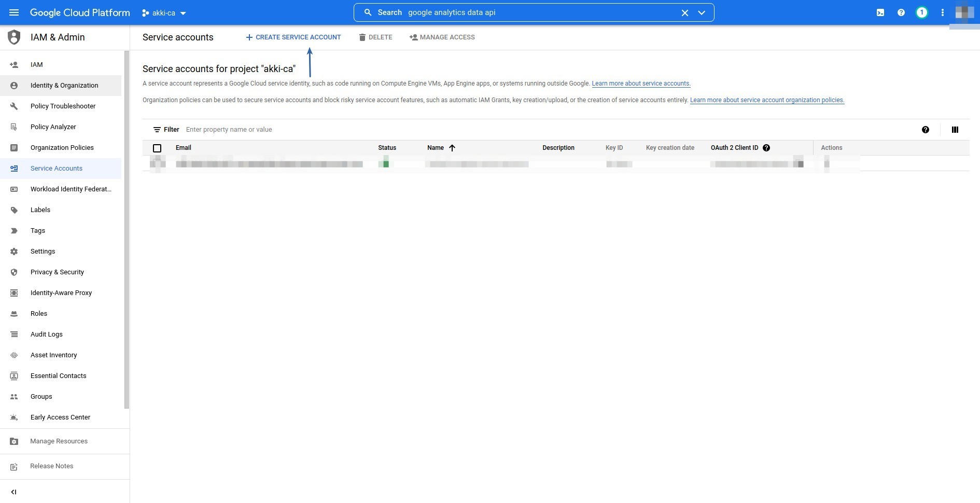Screen dimensions: 980x503
Task: Activate Cloud Shell terminal icon
Action: (880, 12)
